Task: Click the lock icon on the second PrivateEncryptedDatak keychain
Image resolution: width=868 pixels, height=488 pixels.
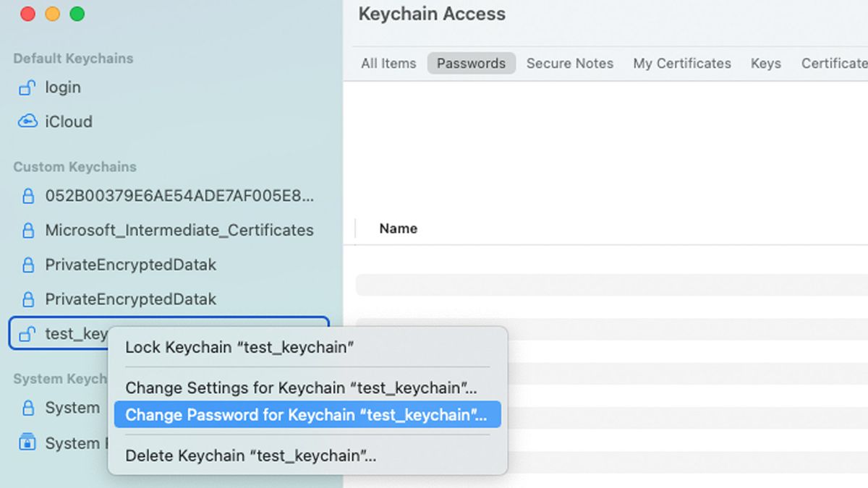Action: coord(29,299)
